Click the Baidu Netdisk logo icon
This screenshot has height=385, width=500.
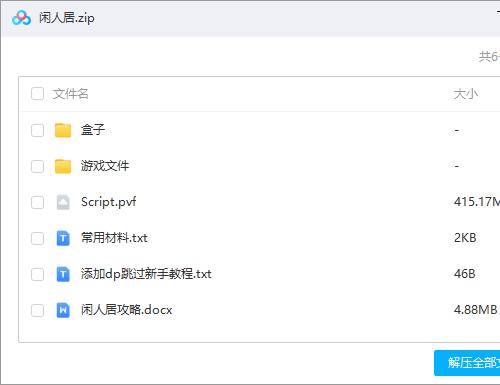(x=21, y=18)
